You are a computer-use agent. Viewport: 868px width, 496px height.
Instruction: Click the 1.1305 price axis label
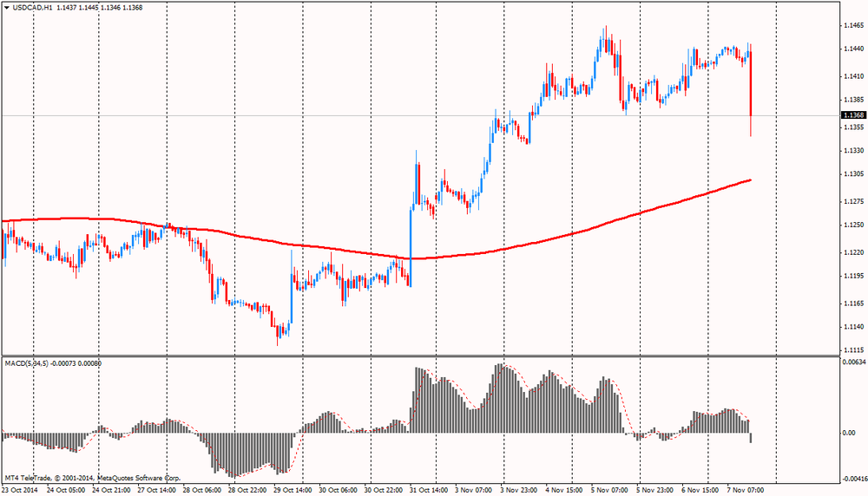tap(853, 174)
